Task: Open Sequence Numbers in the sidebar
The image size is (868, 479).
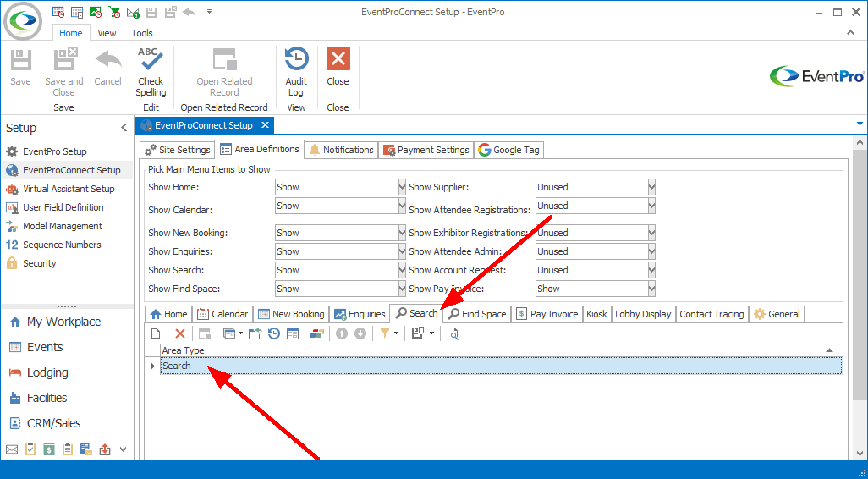Action: click(62, 245)
